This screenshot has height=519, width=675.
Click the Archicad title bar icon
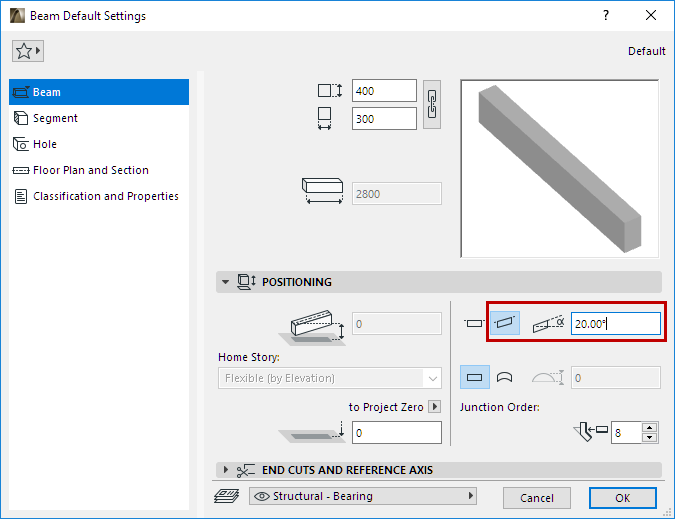click(17, 16)
